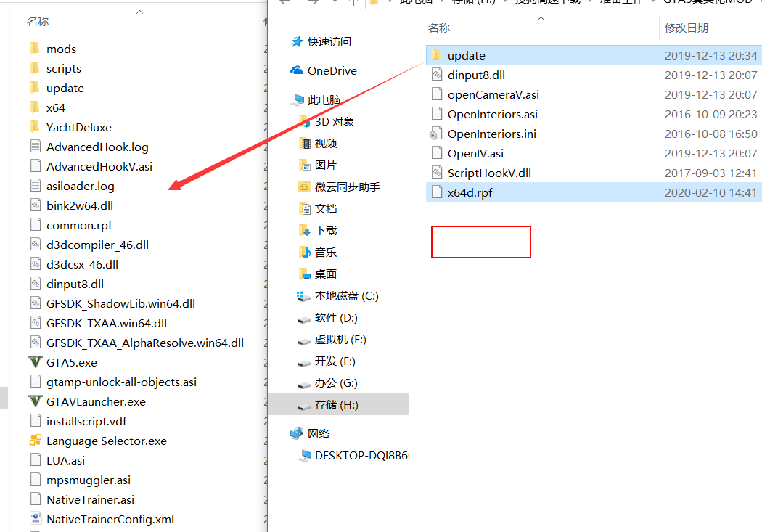Click the AdvancedHook.log file icon
The image size is (762, 532).
pos(36,146)
